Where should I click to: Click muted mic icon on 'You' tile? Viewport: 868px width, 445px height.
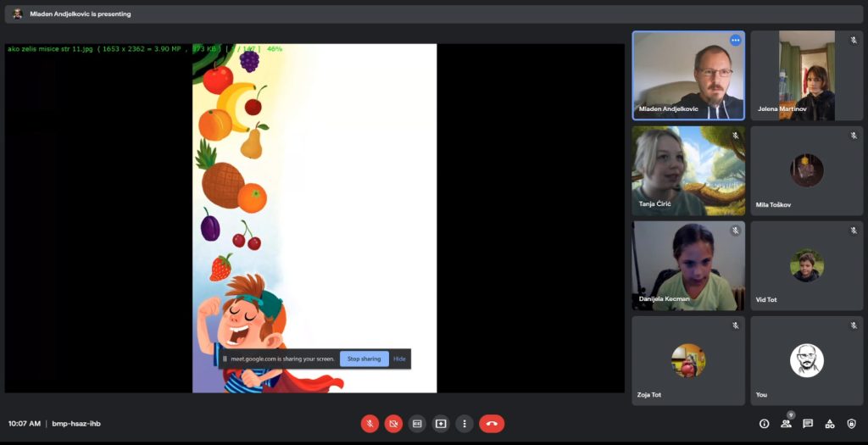pyautogui.click(x=854, y=326)
